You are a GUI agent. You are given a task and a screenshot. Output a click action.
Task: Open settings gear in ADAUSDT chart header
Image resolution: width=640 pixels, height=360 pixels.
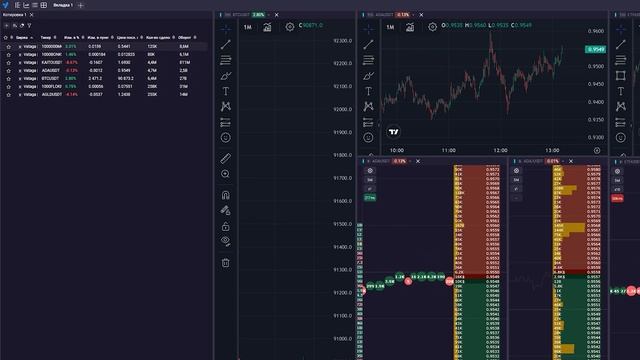pos(432,27)
